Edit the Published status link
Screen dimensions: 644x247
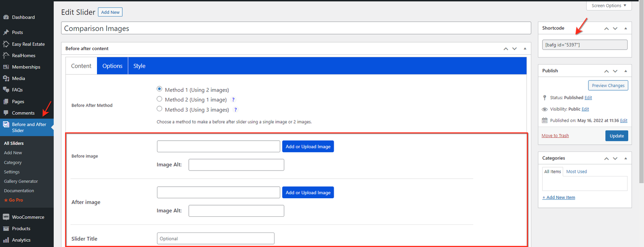pos(588,98)
